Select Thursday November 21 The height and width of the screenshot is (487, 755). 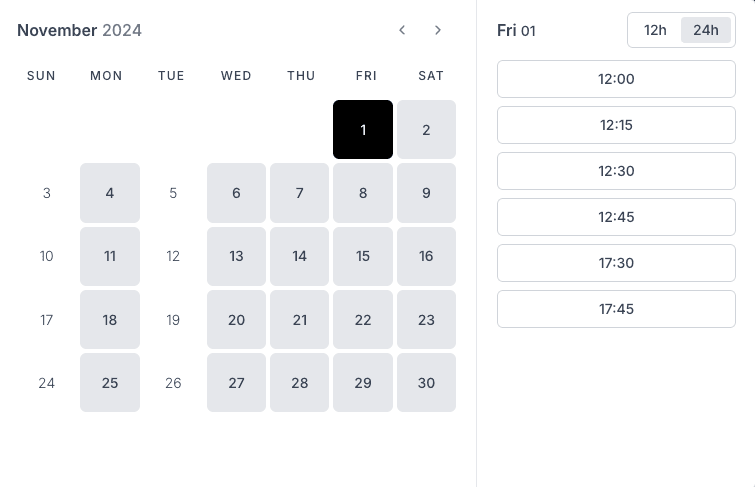[300, 320]
